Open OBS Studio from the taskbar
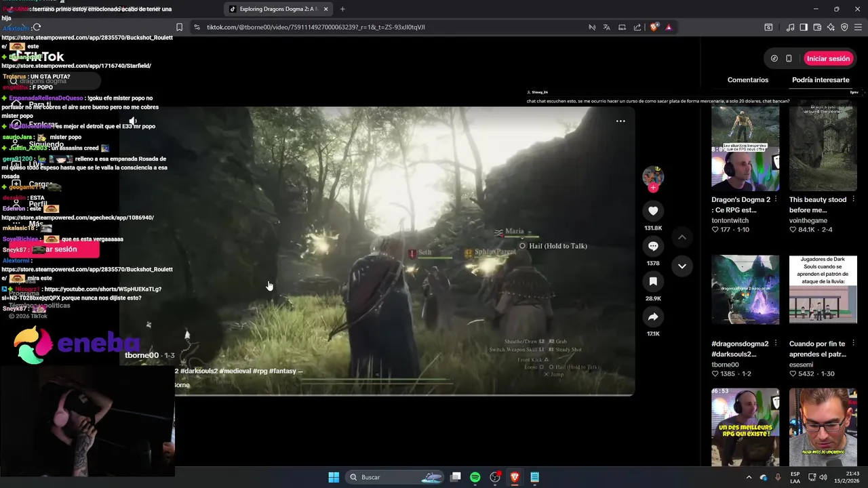 point(495,477)
